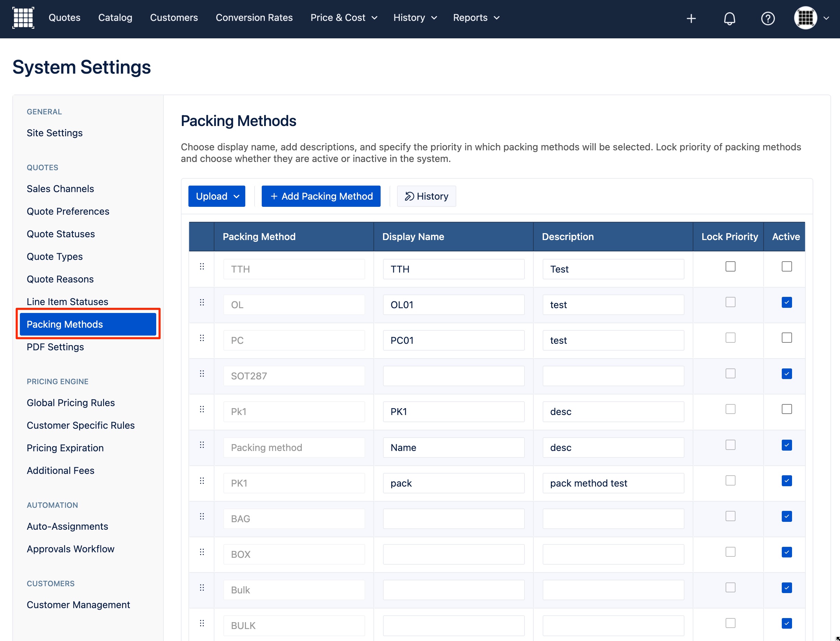
Task: Open Auto-Assignments settings
Action: [67, 526]
